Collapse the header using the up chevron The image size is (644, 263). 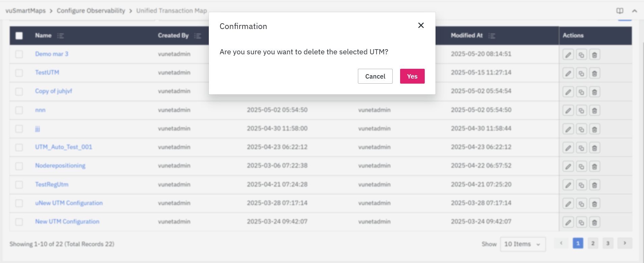(635, 11)
